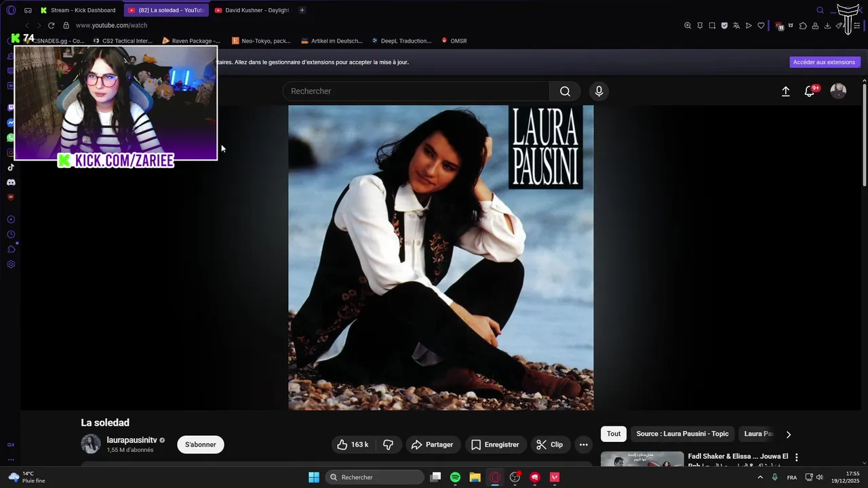Open laurapausinitv channel link

tap(132, 440)
